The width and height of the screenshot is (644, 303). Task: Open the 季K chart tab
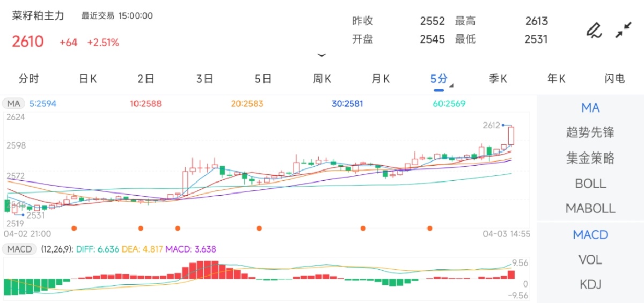pos(497,79)
